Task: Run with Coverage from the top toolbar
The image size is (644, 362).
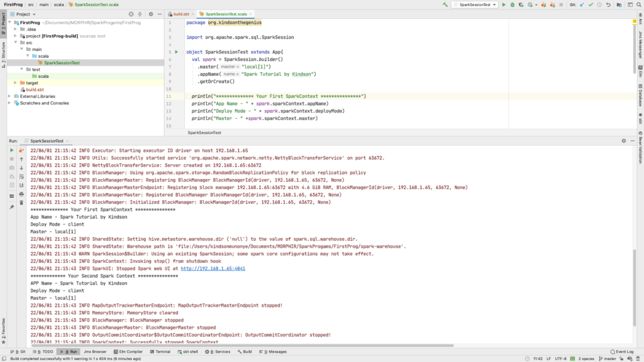Action: point(521,4)
